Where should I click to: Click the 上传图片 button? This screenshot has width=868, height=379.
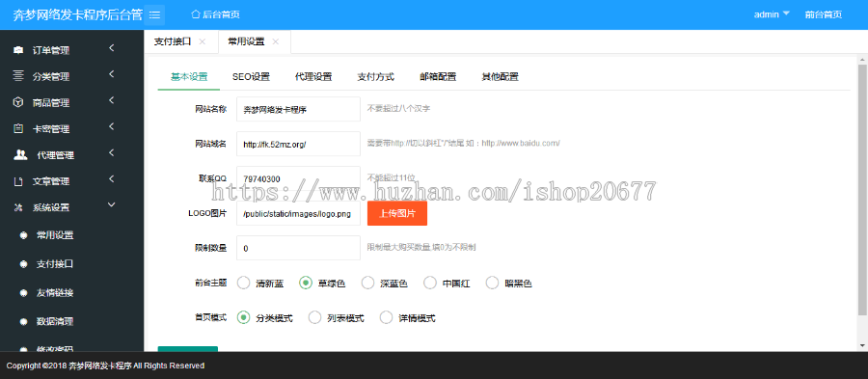click(x=397, y=213)
